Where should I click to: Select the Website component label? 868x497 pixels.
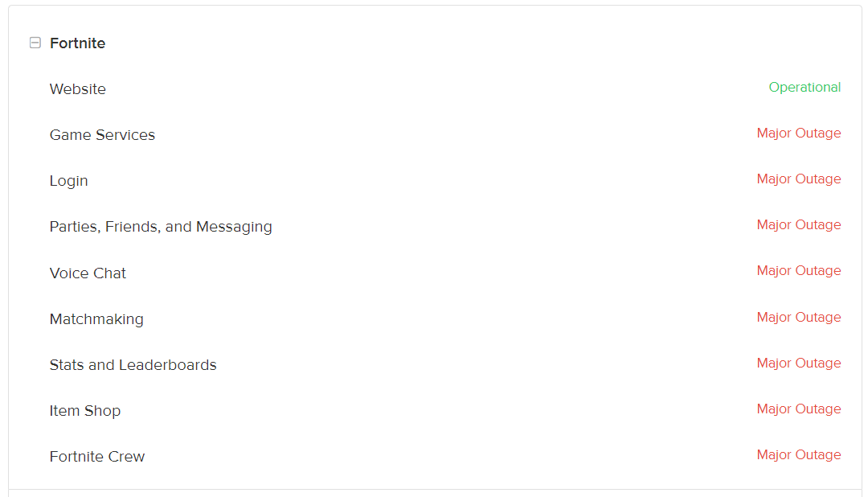click(x=78, y=89)
